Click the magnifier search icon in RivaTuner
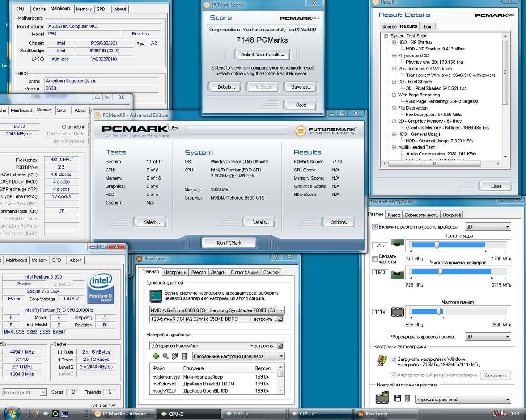Viewport: 526px width, 420px height. click(165, 356)
